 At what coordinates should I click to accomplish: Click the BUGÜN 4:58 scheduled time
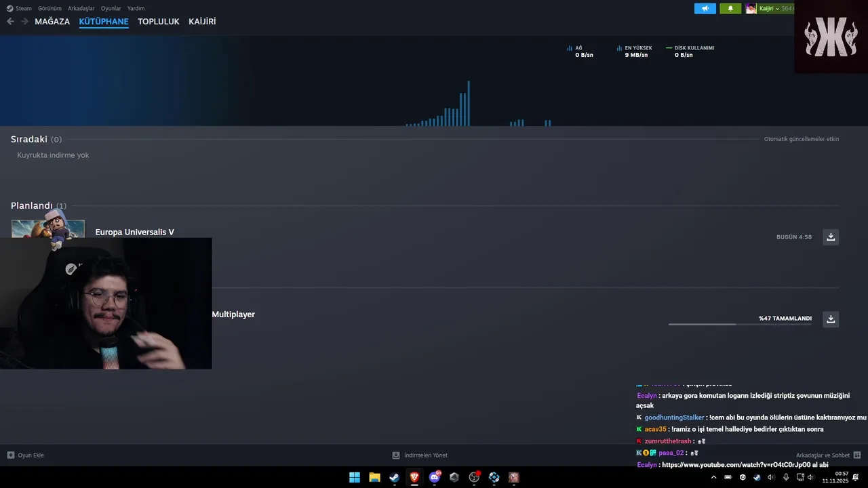(x=794, y=237)
